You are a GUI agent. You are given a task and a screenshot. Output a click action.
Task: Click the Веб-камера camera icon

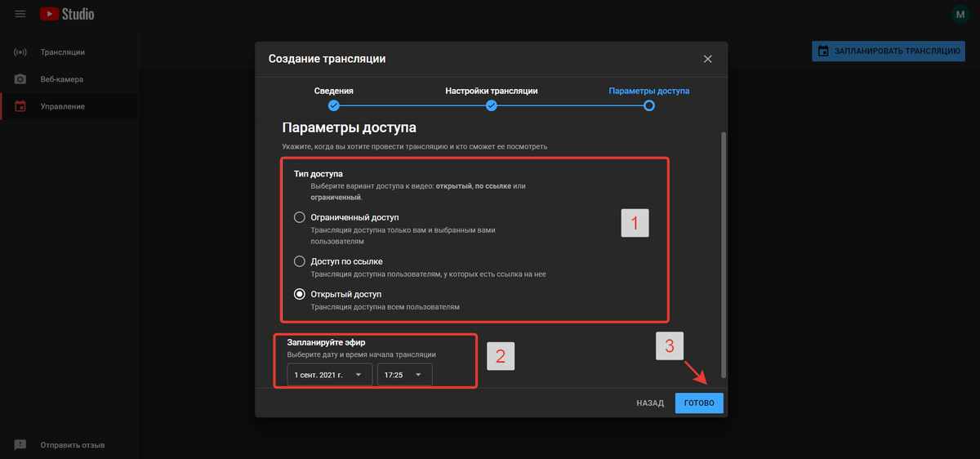click(x=20, y=79)
